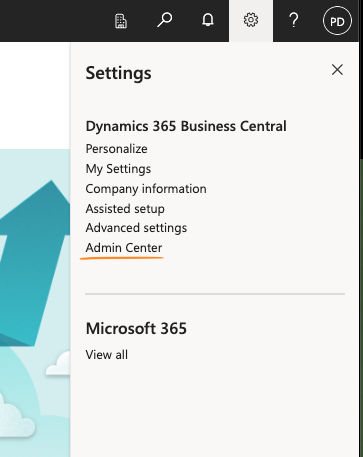Screen dimensions: 363x457
Task: Go to Admin Center
Action: click(124, 248)
